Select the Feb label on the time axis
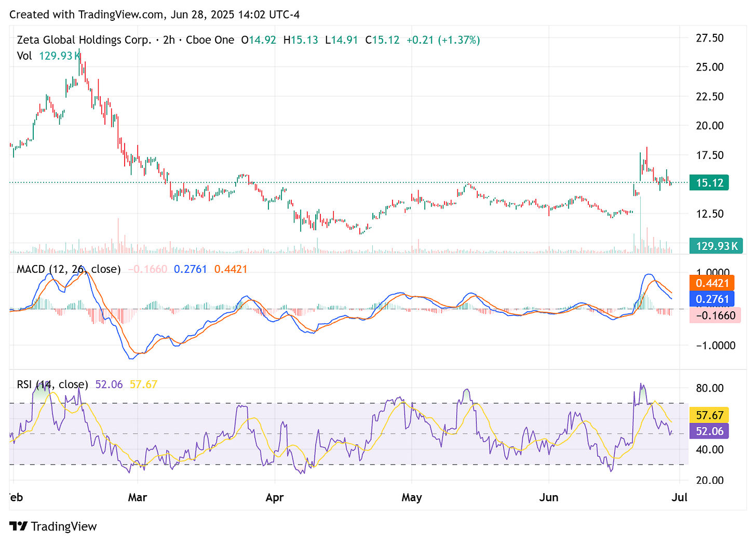The height and width of the screenshot is (543, 756). [x=15, y=497]
